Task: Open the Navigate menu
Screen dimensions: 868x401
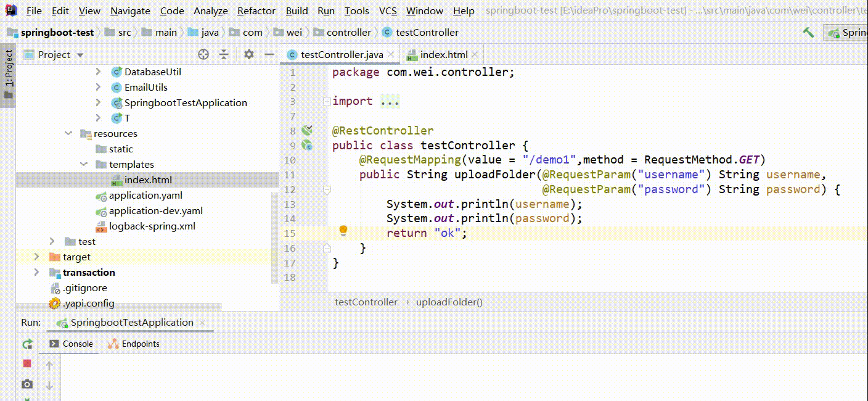Action: 130,10
